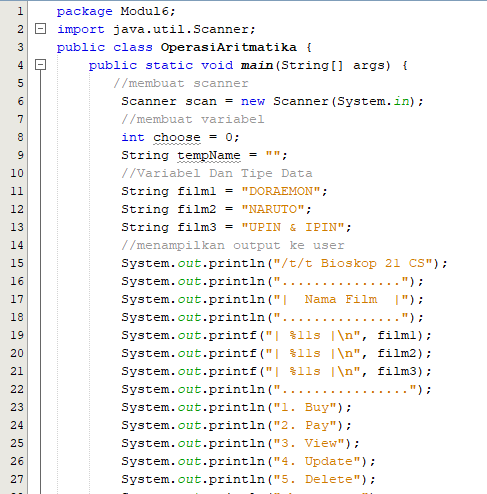This screenshot has width=487, height=494.
Task: Click 'java.util.Scanner;' import text
Action: [184, 29]
